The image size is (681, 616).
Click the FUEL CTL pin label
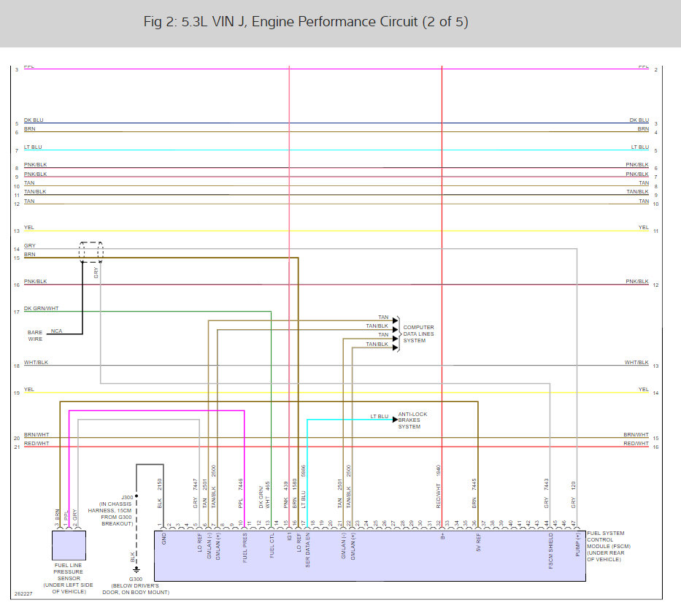pos(272,546)
